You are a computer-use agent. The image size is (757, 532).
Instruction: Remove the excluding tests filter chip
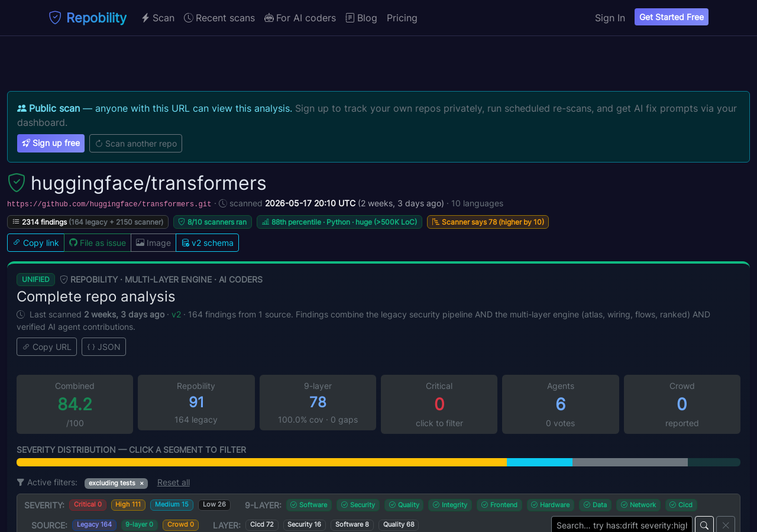[x=142, y=484]
